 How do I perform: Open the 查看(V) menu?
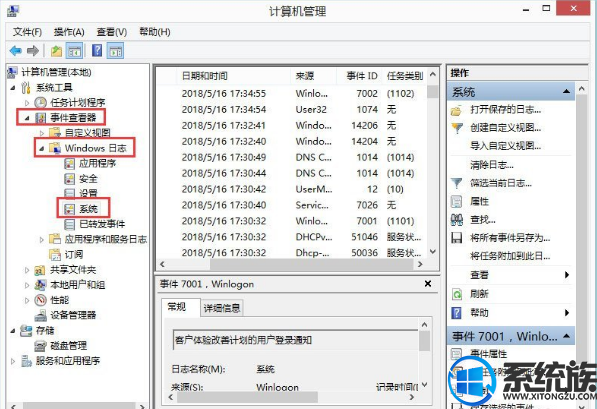[x=112, y=32]
